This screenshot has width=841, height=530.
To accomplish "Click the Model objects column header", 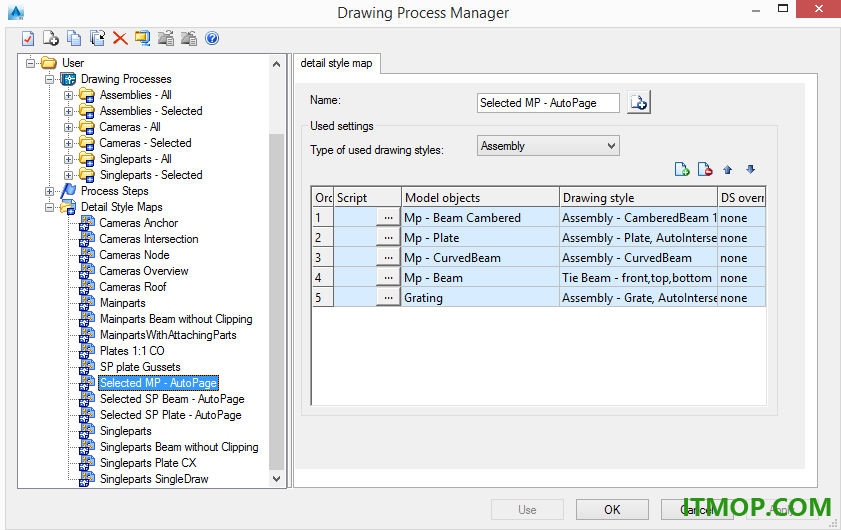I will (480, 197).
